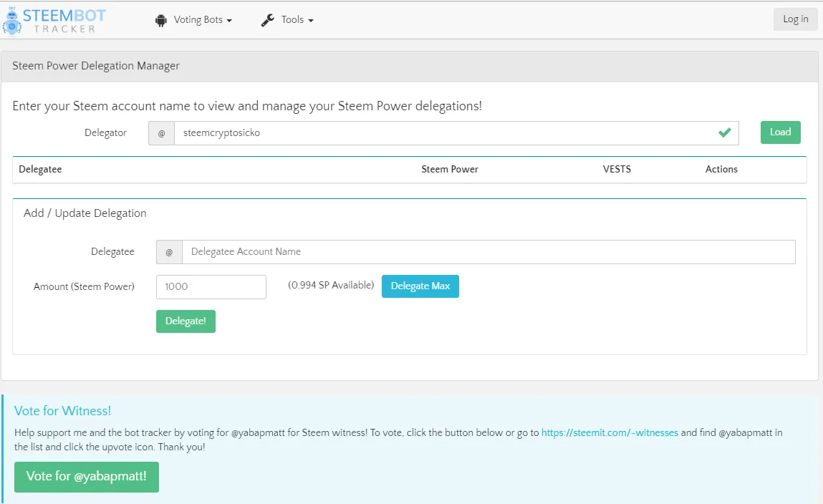Click the VESTS column header
This screenshot has width=823, height=504.
click(x=617, y=170)
